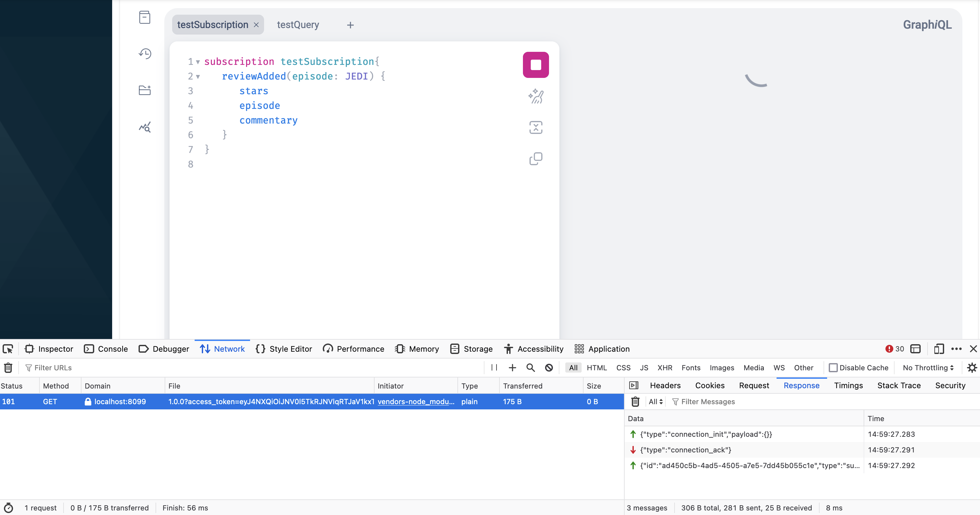Image resolution: width=980 pixels, height=515 pixels.
Task: Click the prettify query icon
Action: pyautogui.click(x=536, y=96)
